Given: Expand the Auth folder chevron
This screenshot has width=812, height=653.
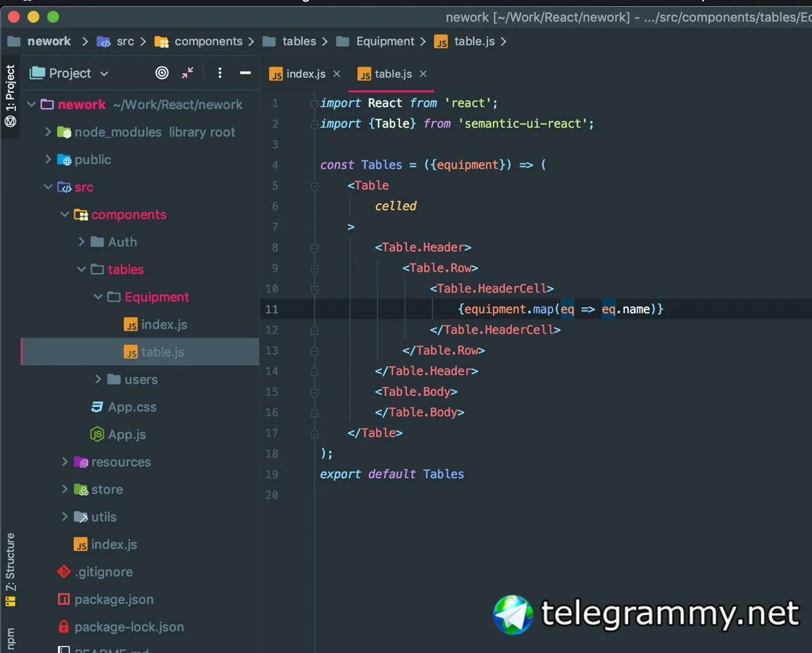Looking at the screenshot, I should 81,242.
